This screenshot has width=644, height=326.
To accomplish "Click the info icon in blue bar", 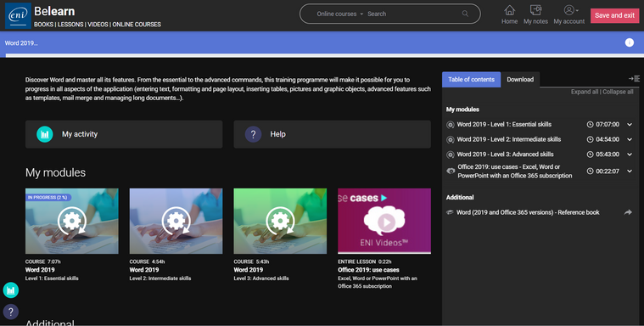I will [x=630, y=42].
